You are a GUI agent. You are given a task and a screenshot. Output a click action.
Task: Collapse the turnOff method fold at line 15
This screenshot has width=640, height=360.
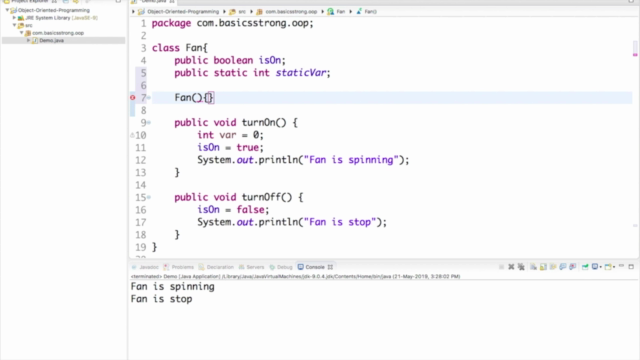149,197
